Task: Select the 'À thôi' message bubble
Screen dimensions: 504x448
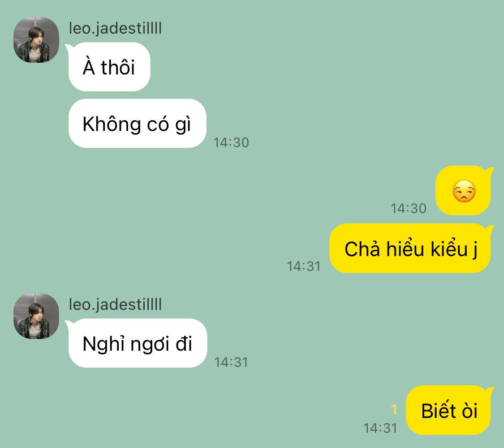Action: (x=109, y=67)
